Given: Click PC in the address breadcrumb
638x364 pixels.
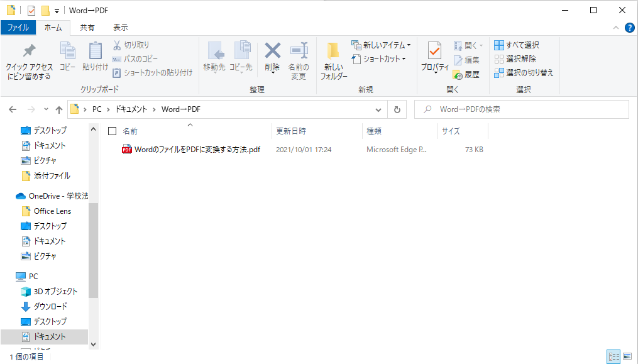Looking at the screenshot, I should pyautogui.click(x=97, y=109).
